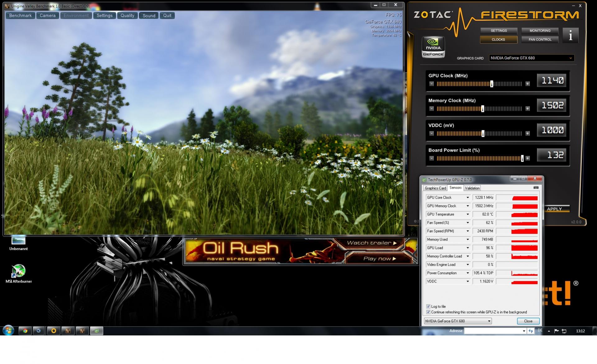This screenshot has height=364, width=597.
Task: Open the MSI Afterburner desktop shortcut
Action: (19, 274)
